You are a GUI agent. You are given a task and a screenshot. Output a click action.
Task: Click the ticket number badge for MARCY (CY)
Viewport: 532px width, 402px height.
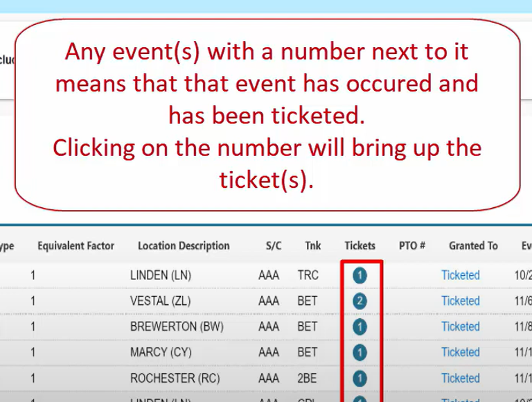(360, 352)
